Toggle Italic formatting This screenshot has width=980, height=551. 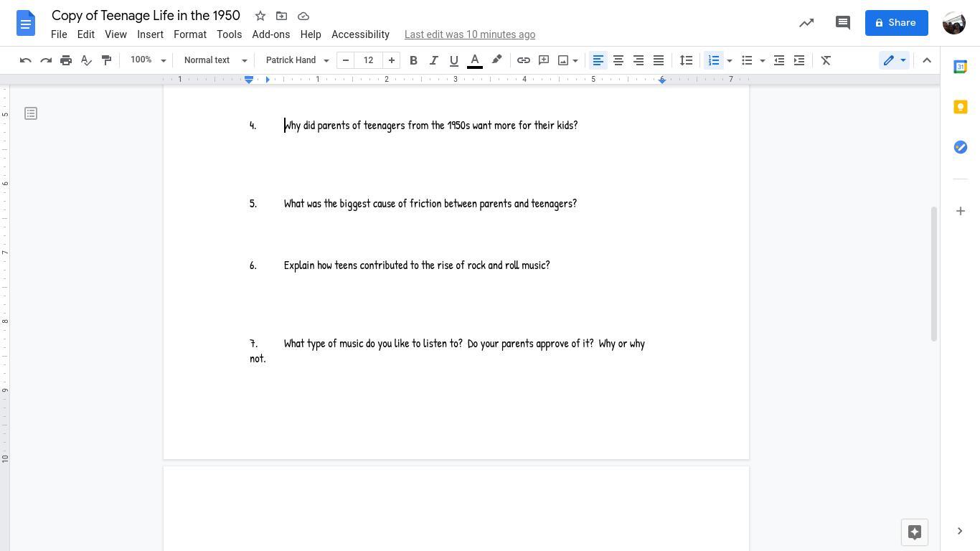[433, 60]
